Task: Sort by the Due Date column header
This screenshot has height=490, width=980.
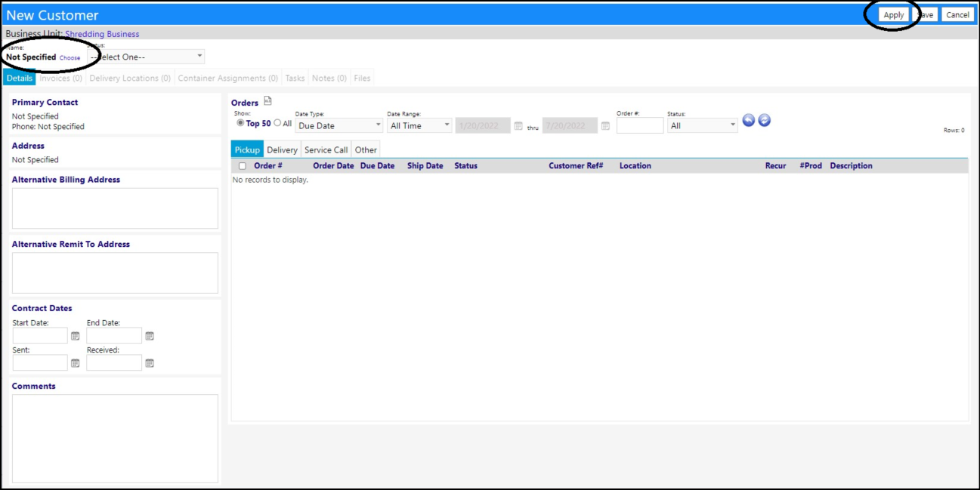Action: click(377, 166)
